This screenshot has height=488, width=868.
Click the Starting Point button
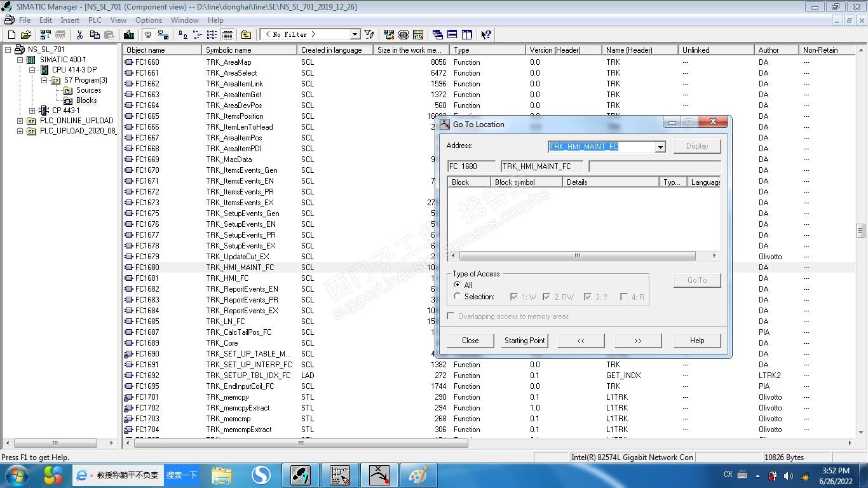[x=524, y=341]
